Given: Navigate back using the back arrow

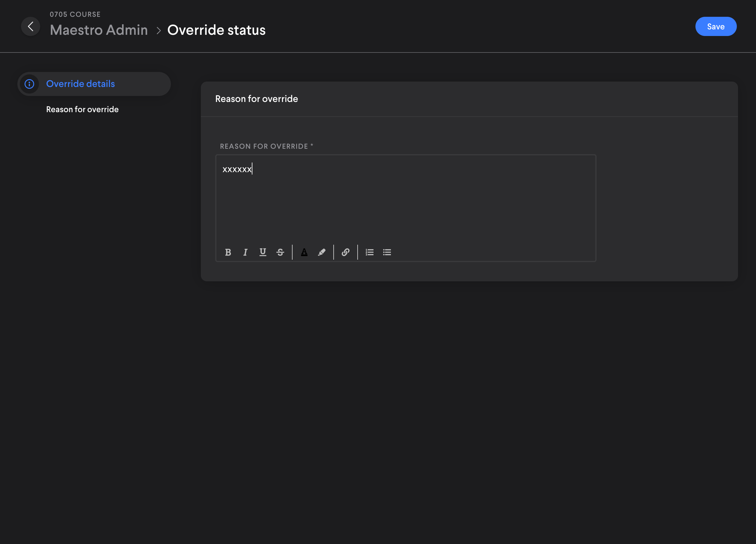Looking at the screenshot, I should (x=30, y=26).
